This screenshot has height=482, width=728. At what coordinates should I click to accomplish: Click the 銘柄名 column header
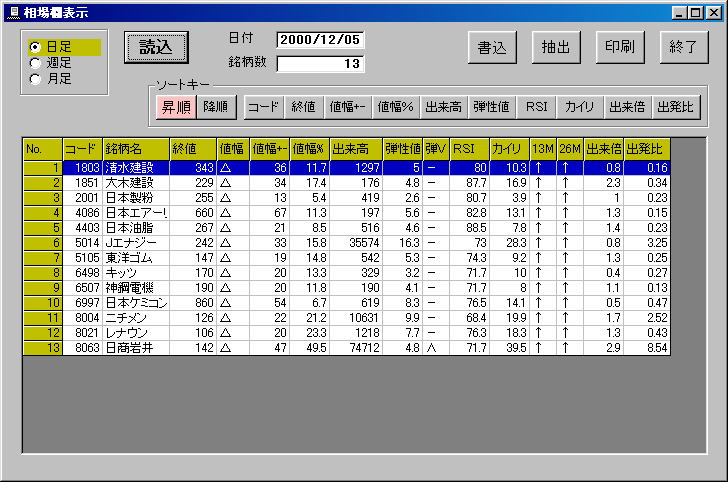(x=136, y=149)
